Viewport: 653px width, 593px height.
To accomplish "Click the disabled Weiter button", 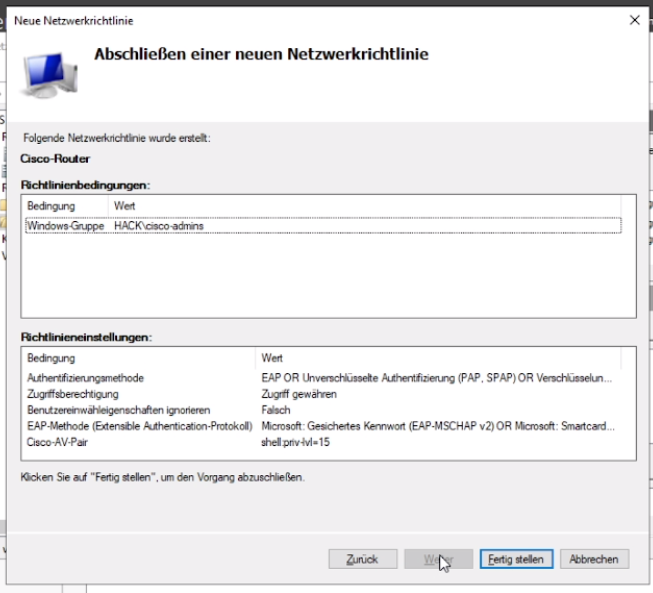I will tap(439, 559).
